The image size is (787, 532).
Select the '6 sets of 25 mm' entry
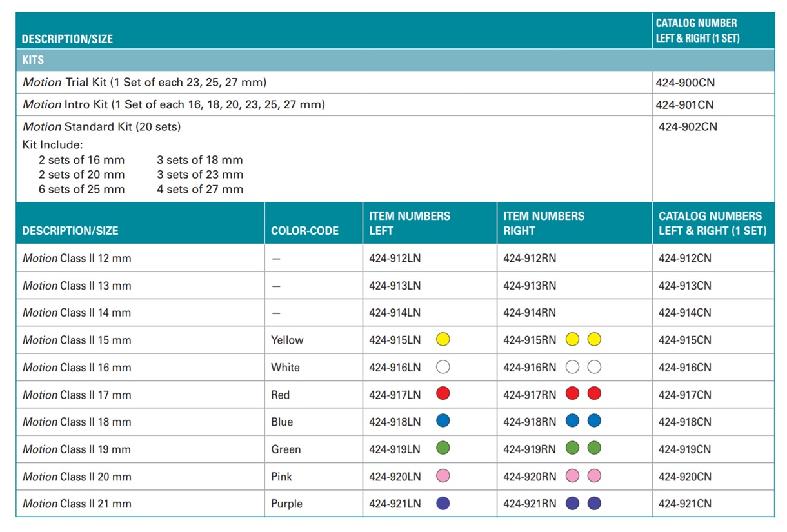(x=82, y=190)
